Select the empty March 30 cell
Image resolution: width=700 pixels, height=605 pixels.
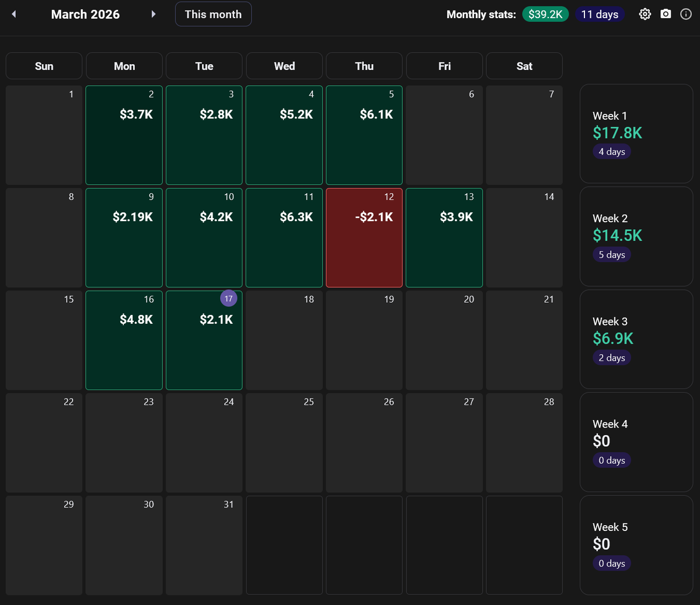point(124,545)
